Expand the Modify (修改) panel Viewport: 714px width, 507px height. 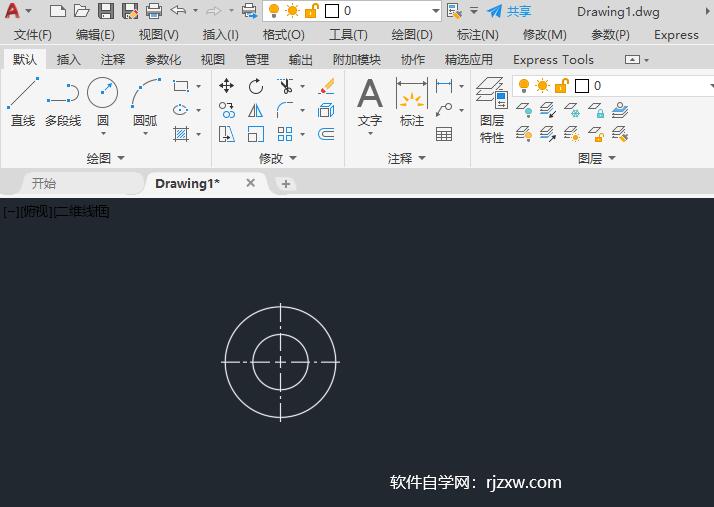[x=278, y=158]
